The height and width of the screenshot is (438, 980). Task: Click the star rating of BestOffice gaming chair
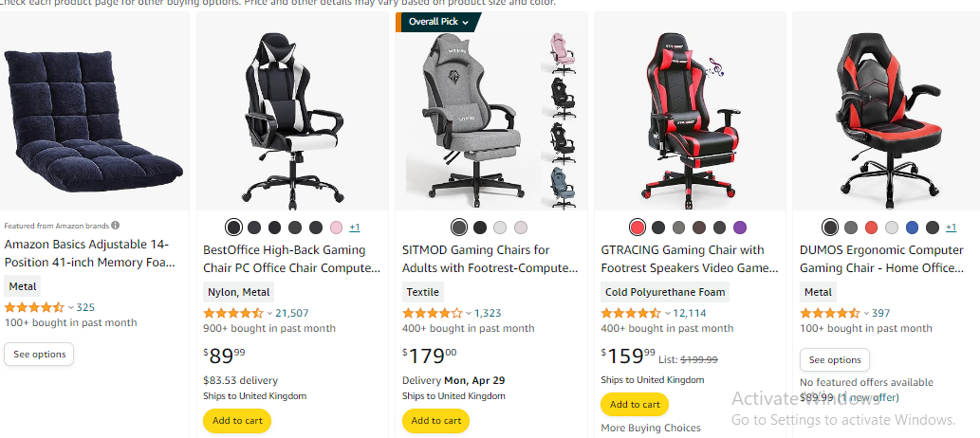(233, 313)
